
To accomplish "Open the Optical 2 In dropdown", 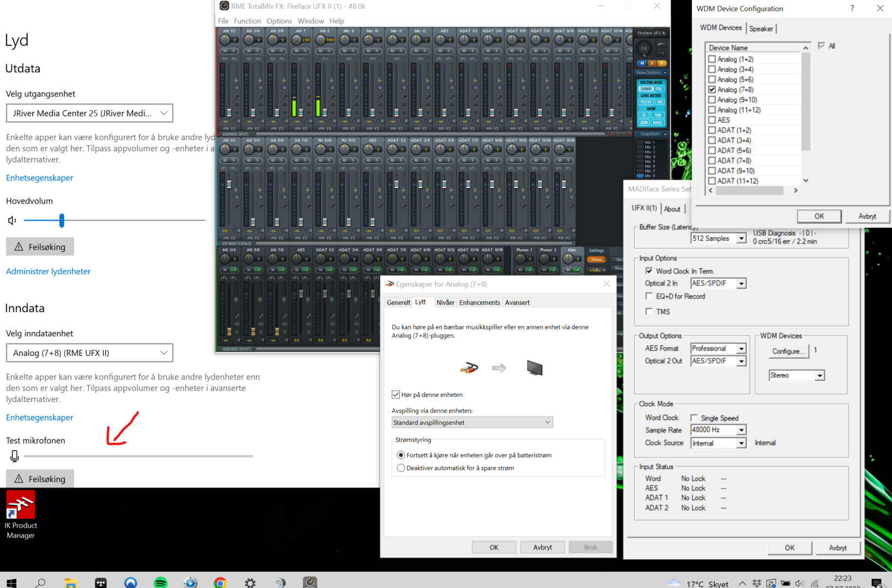I will pos(718,283).
